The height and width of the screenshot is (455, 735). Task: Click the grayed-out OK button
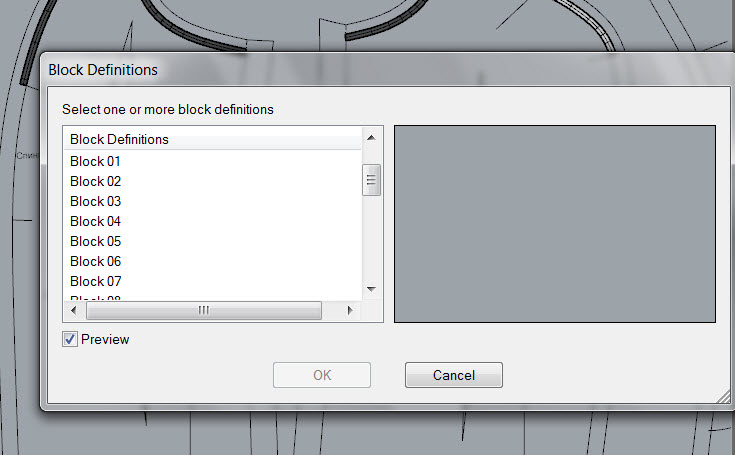(x=322, y=375)
